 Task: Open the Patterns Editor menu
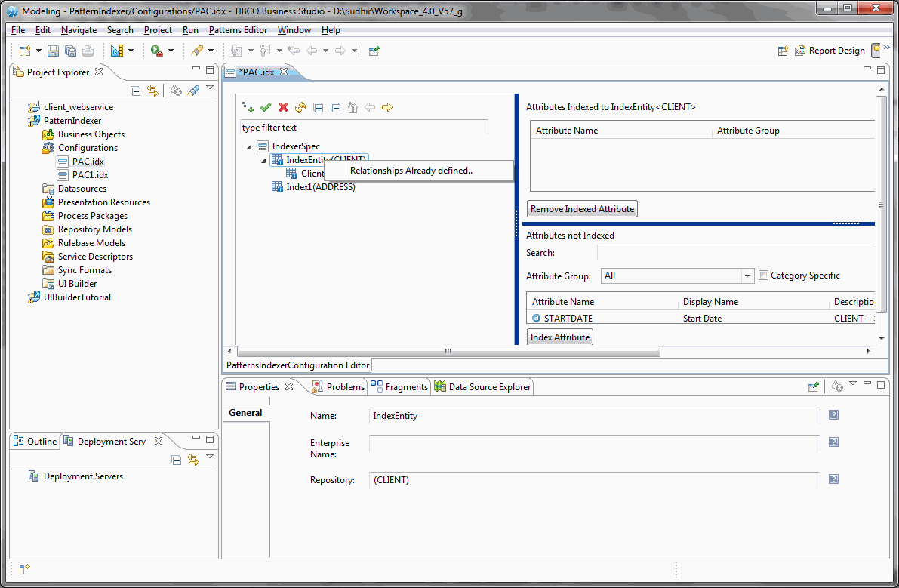point(238,29)
